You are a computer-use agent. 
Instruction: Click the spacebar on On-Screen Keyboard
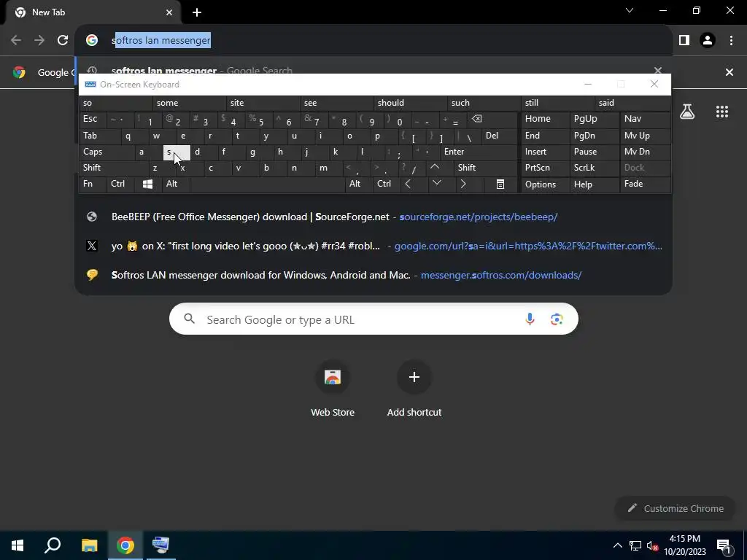tap(267, 184)
